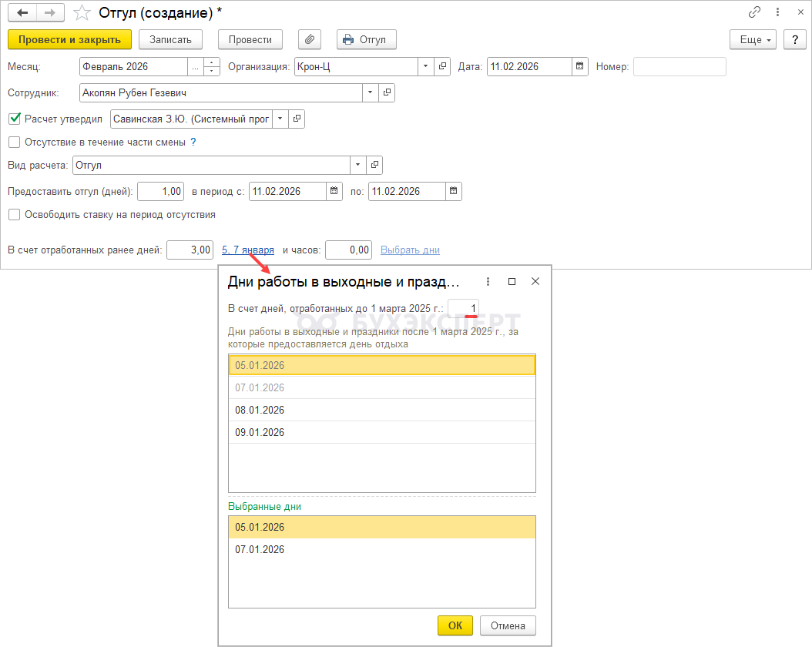
Task: Add document to favorites with star icon
Action: [82, 13]
